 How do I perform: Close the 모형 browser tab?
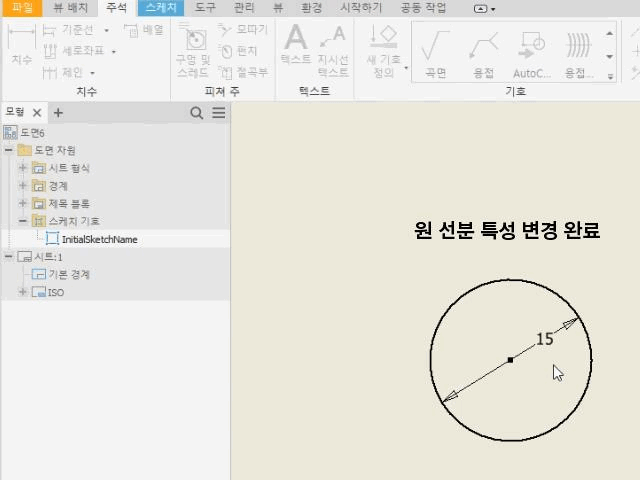click(x=37, y=113)
